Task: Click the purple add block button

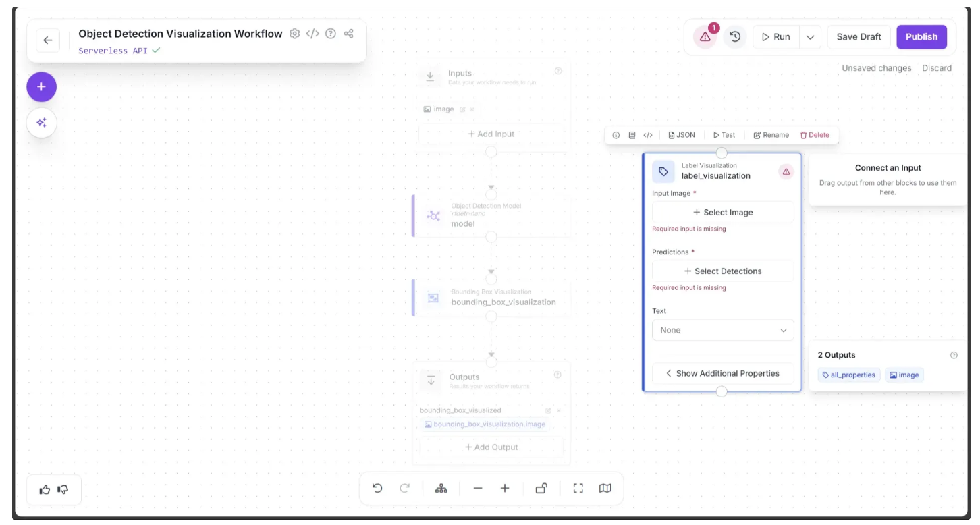Action: click(42, 87)
